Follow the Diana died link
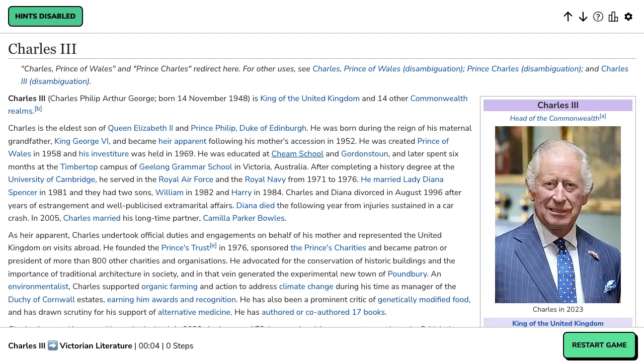The height and width of the screenshot is (362, 644). click(256, 205)
